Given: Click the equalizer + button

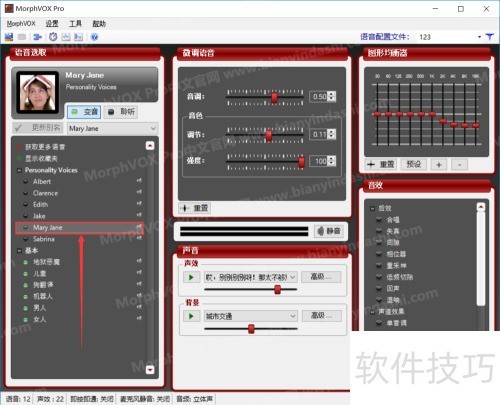Looking at the screenshot, I should tap(439, 164).
